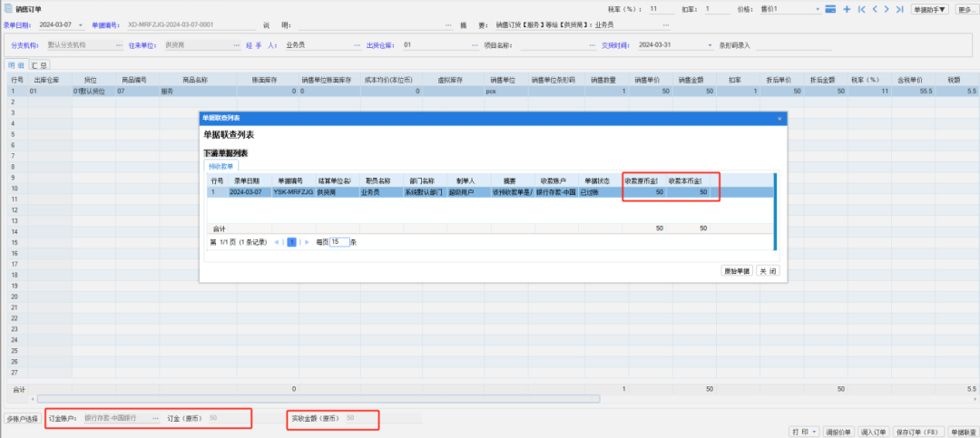The image size is (980, 438).
Task: Click ellipsis beside 往来单位 field
Action: pyautogui.click(x=237, y=44)
